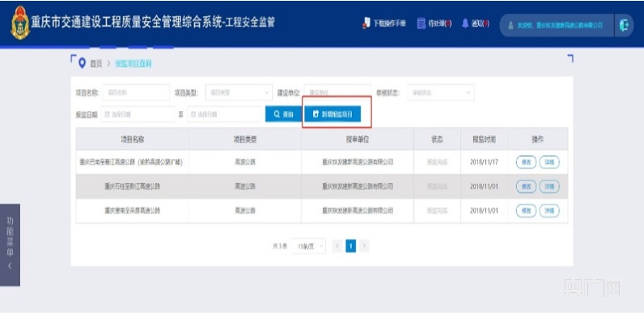Click 高速公路 type in first row
The height and width of the screenshot is (315, 644).
click(245, 163)
